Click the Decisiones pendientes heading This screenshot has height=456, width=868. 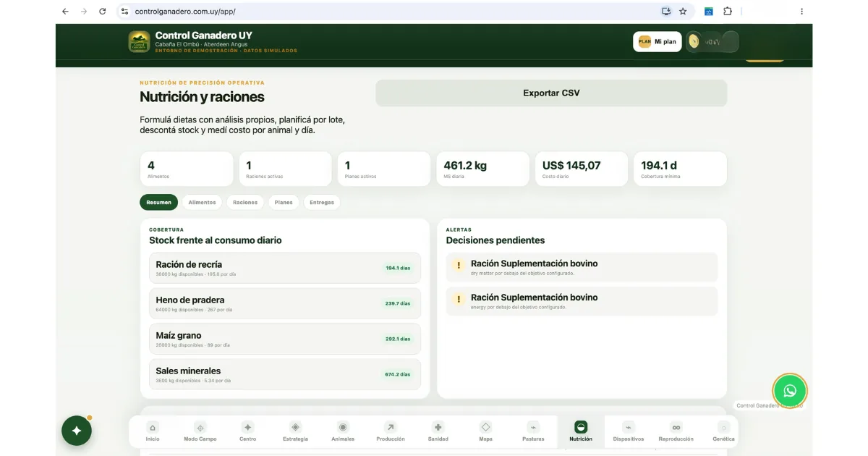click(495, 240)
